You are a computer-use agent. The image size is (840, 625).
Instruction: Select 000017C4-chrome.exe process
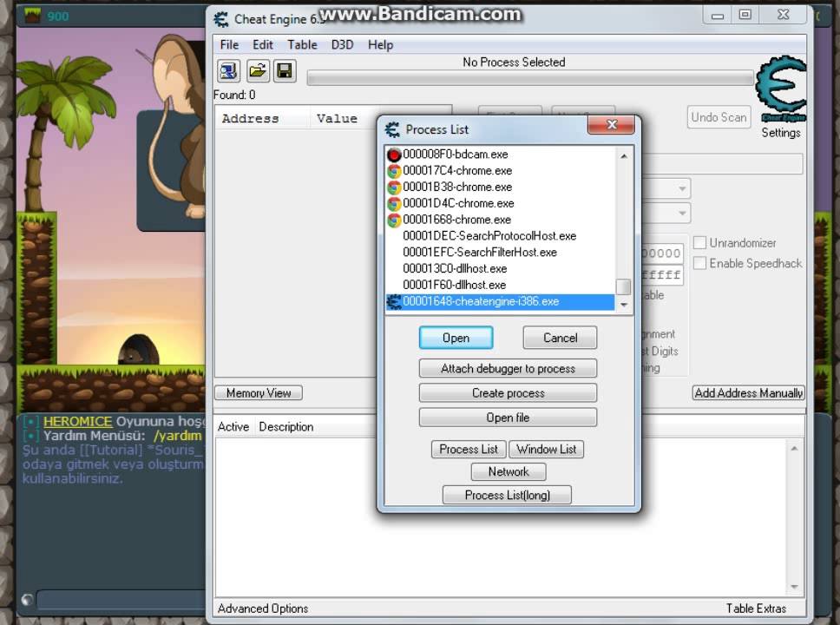click(x=500, y=170)
